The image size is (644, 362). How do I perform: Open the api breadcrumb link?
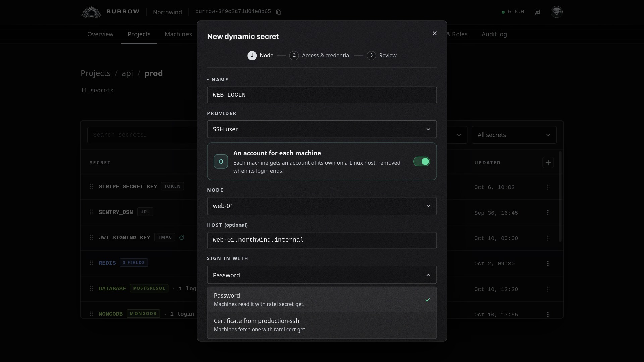(x=127, y=73)
